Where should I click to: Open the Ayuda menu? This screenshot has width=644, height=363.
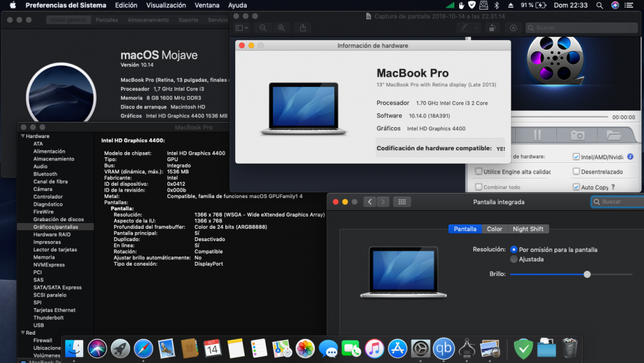pos(238,5)
